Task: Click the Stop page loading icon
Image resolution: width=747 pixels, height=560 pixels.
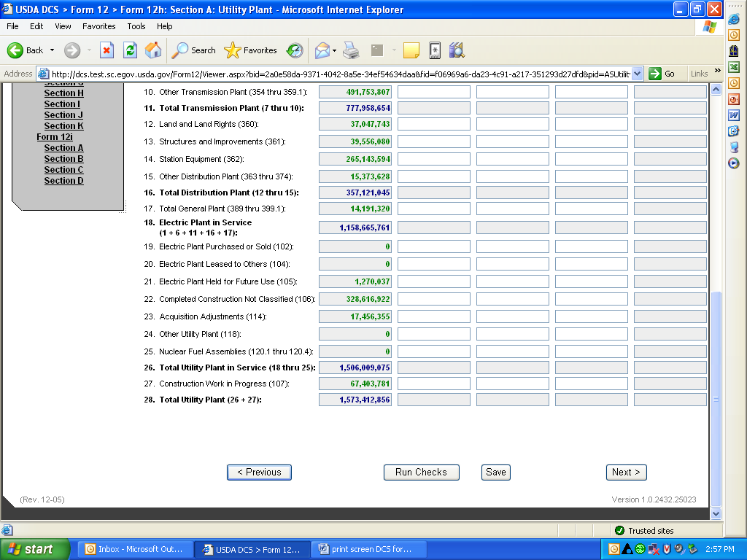Action: (x=107, y=50)
